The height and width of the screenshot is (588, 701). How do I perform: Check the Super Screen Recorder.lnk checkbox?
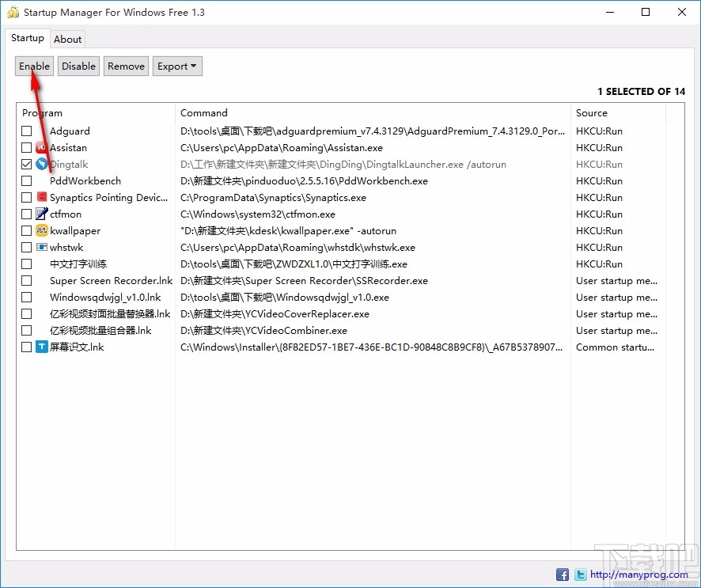[x=26, y=280]
